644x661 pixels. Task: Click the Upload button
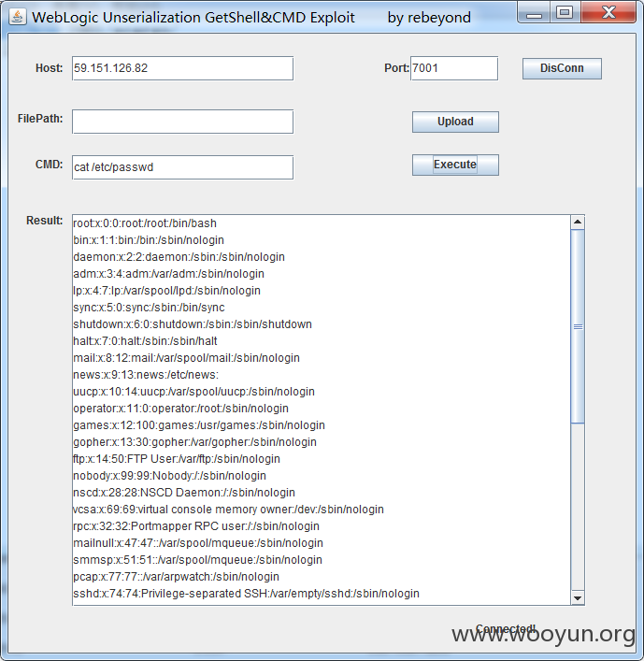coord(455,122)
